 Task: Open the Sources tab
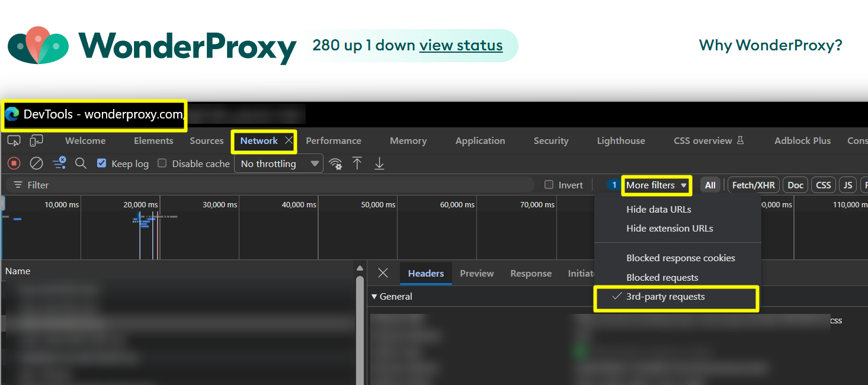pyautogui.click(x=207, y=140)
